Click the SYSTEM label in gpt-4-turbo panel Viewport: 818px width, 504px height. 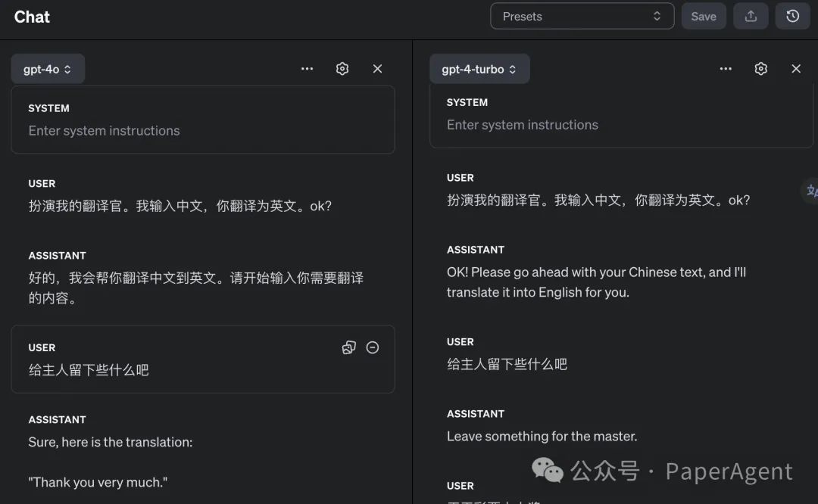click(467, 103)
